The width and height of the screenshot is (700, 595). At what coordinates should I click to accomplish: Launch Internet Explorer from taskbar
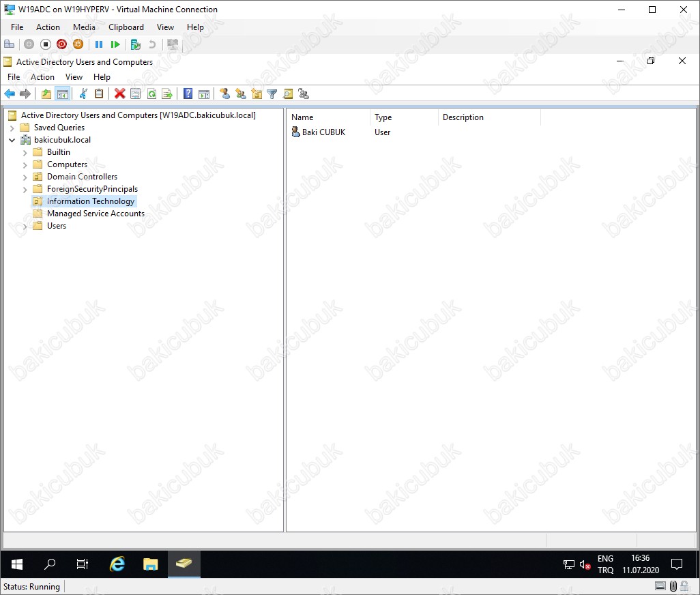(117, 564)
